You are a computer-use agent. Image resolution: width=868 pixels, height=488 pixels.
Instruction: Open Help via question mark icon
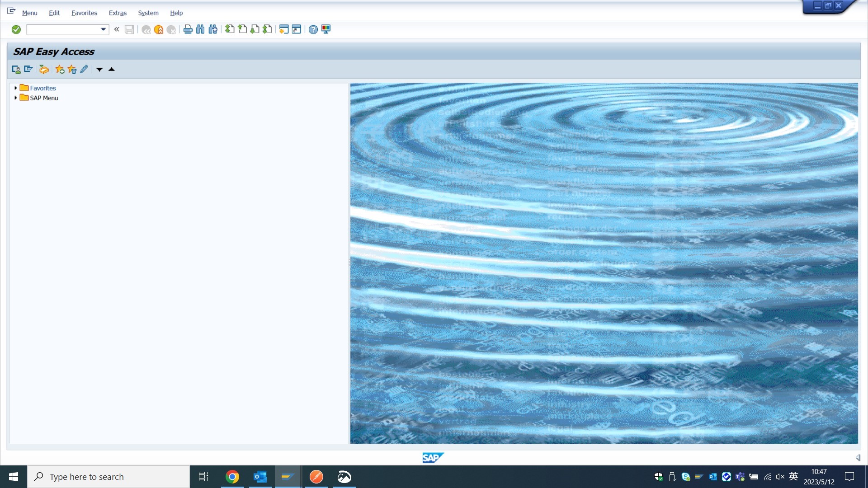coord(313,29)
